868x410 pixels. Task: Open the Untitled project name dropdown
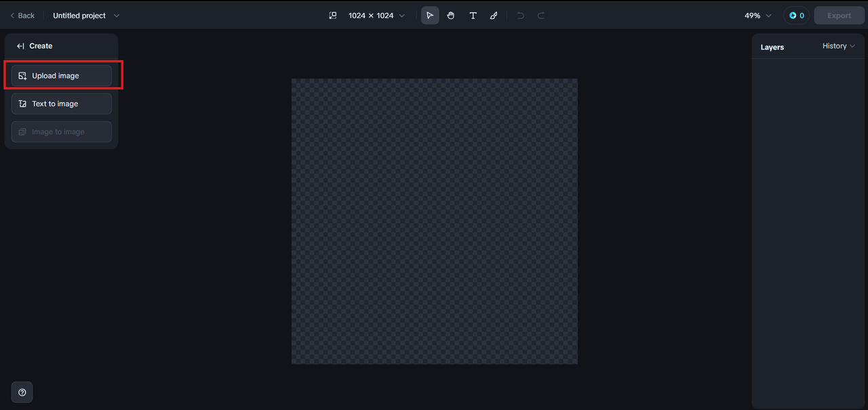click(x=86, y=16)
